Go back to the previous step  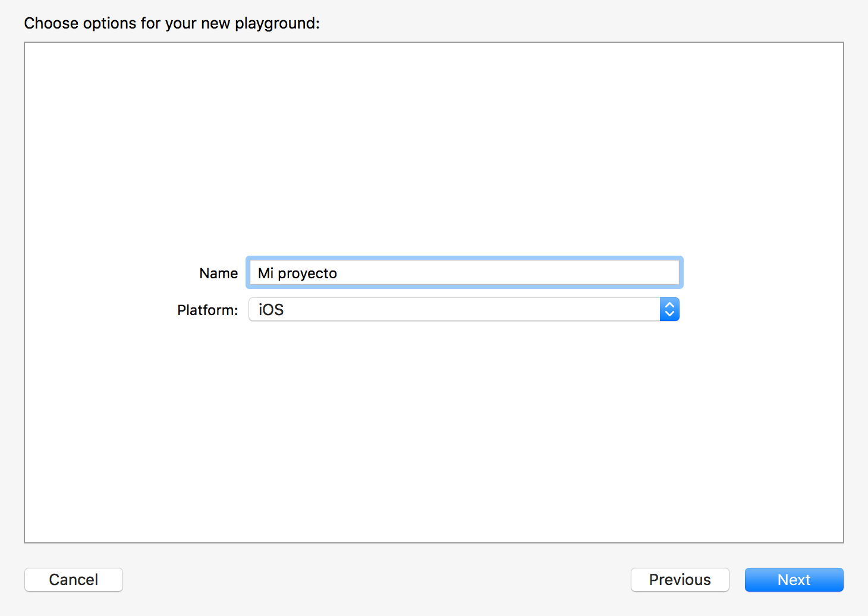point(680,580)
